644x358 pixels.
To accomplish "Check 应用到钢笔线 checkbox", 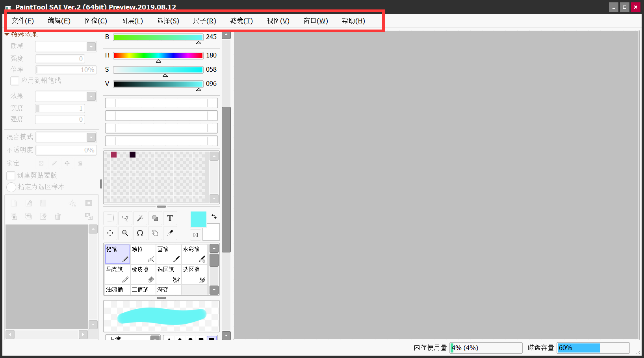I will point(15,81).
